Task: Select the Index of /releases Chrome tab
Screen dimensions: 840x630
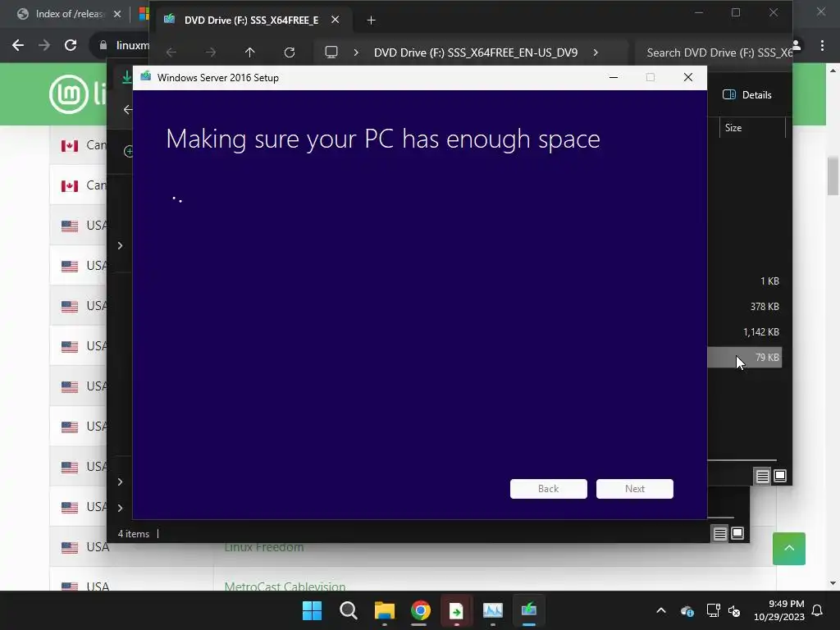Action: pyautogui.click(x=68, y=14)
